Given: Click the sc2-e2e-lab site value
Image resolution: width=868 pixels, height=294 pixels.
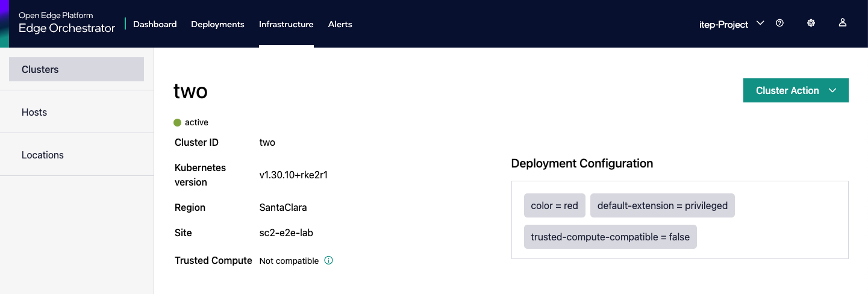Looking at the screenshot, I should [x=286, y=233].
